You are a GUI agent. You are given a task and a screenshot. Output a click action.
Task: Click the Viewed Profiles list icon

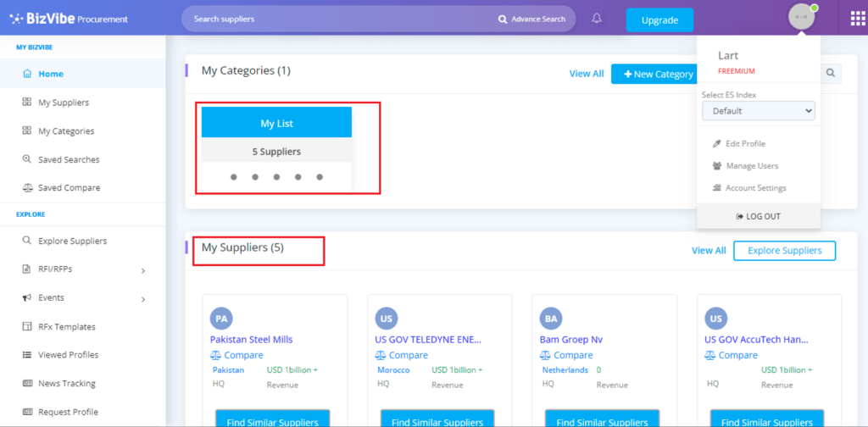coord(26,354)
